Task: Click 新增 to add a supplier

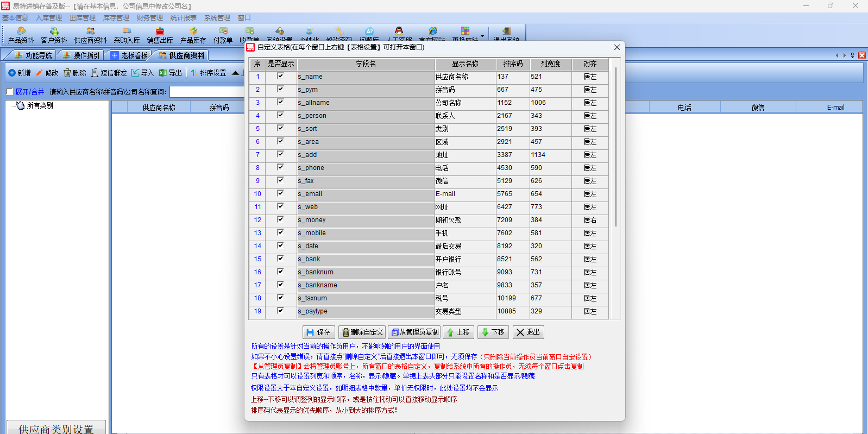Action: click(x=20, y=73)
